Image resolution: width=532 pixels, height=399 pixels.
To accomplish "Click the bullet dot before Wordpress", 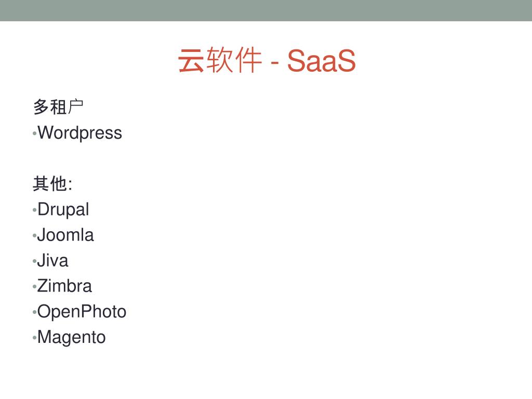I will point(34,134).
